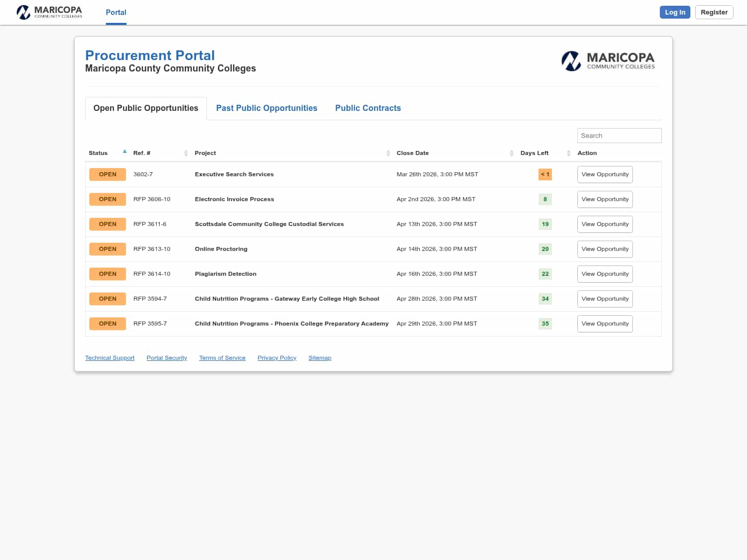Image resolution: width=747 pixels, height=560 pixels.
Task: Switch to Past Public Opportunities tab
Action: click(x=267, y=108)
